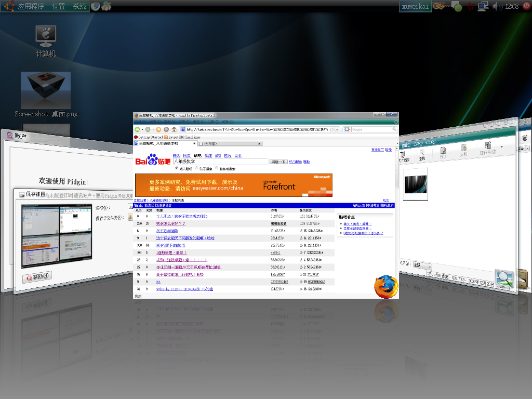Expand the rotate image dropdown arrow in viewer
The width and height of the screenshot is (532, 399).
pos(501,147)
